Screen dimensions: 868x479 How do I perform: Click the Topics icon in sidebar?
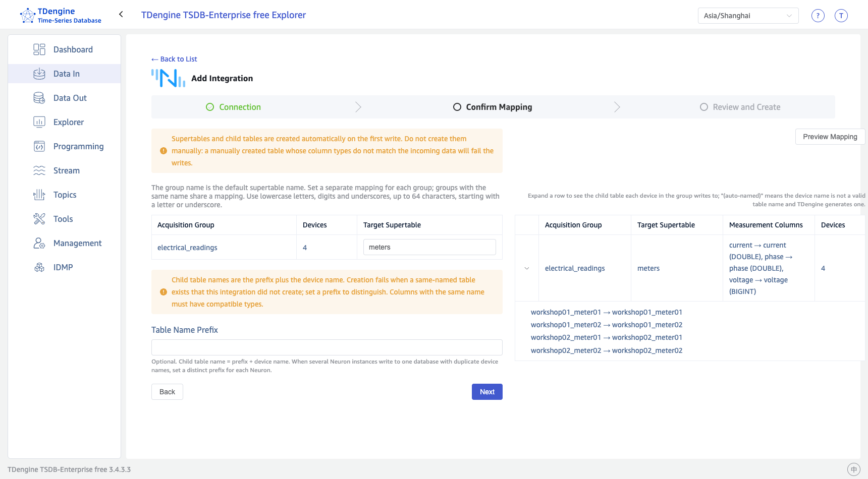coord(39,195)
